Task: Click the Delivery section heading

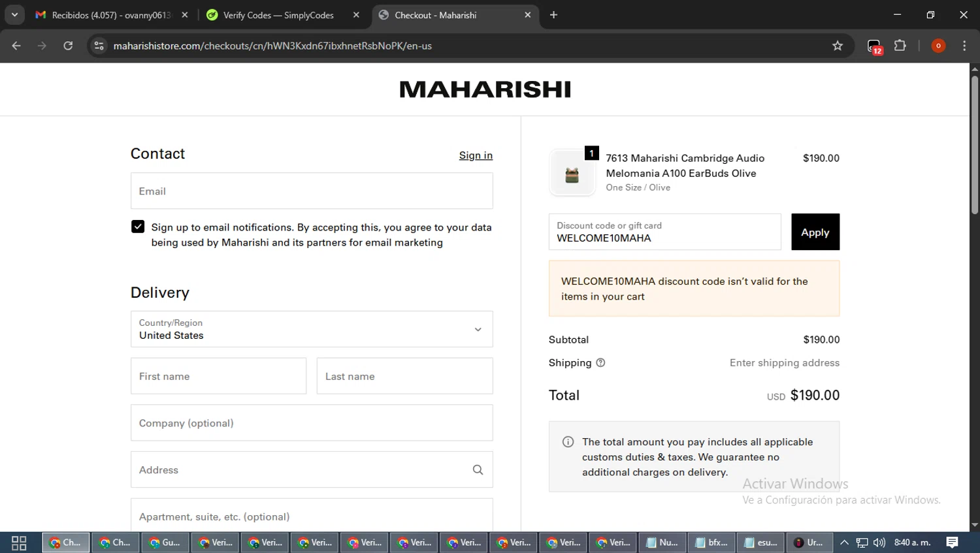Action: point(160,292)
